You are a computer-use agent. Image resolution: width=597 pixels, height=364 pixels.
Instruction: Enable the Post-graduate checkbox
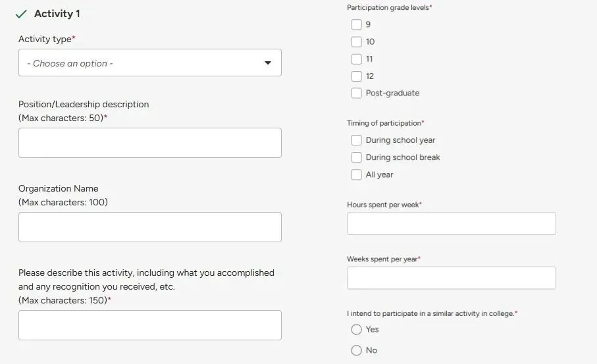[356, 93]
